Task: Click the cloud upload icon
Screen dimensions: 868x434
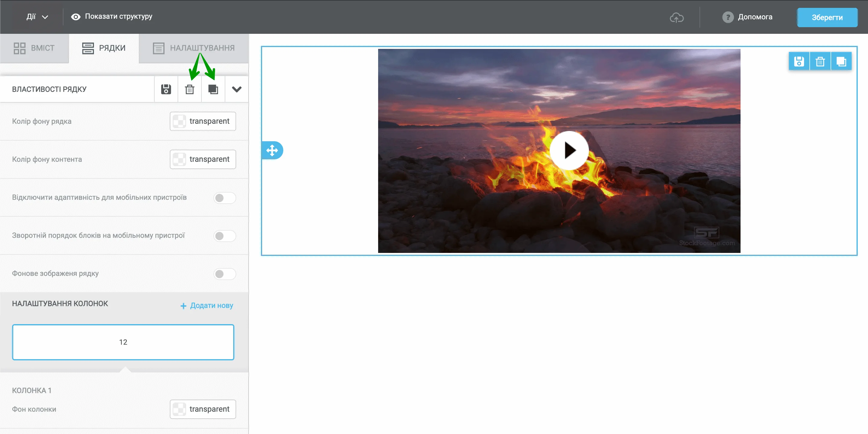Action: [677, 17]
